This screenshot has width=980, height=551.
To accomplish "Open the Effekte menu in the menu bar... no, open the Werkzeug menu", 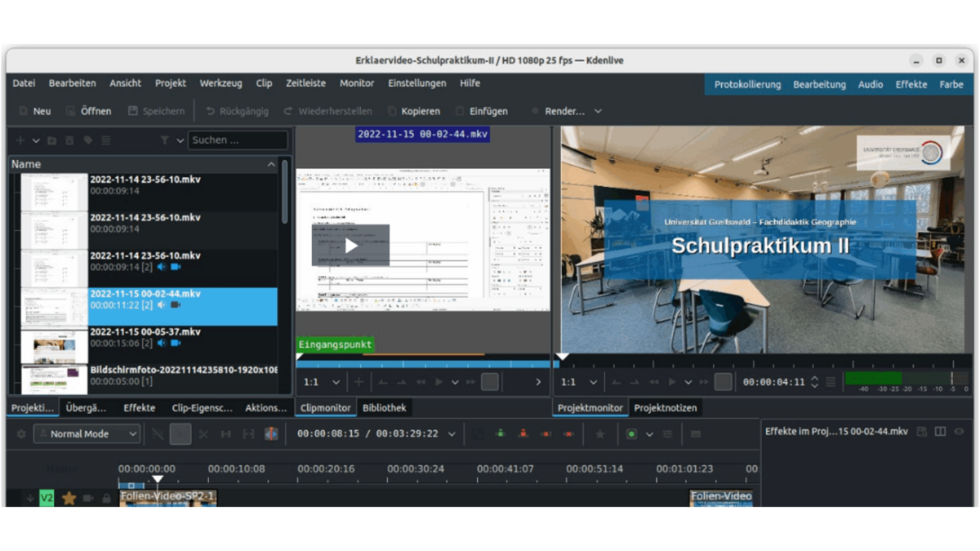I will coord(220,83).
